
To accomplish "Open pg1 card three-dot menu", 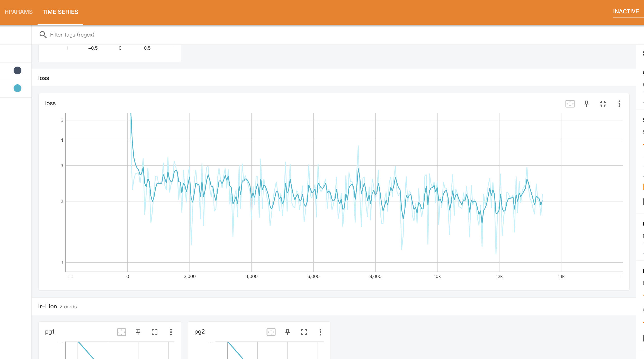I will coord(171,332).
